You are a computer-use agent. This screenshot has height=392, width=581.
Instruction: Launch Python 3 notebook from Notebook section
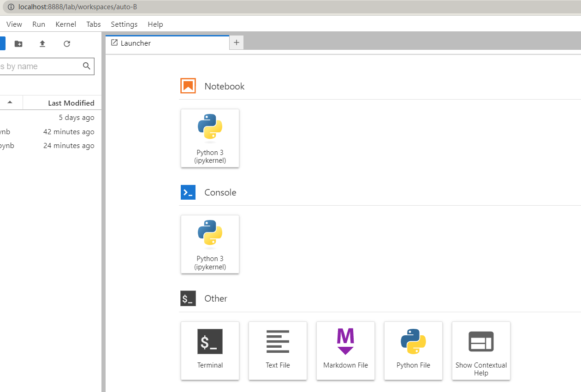[x=210, y=138]
